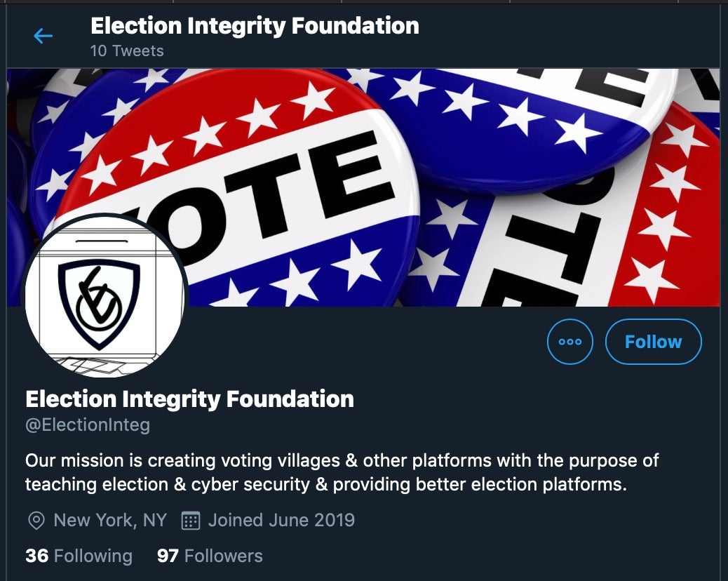
Task: Click the header title in top bar
Action: [x=255, y=26]
